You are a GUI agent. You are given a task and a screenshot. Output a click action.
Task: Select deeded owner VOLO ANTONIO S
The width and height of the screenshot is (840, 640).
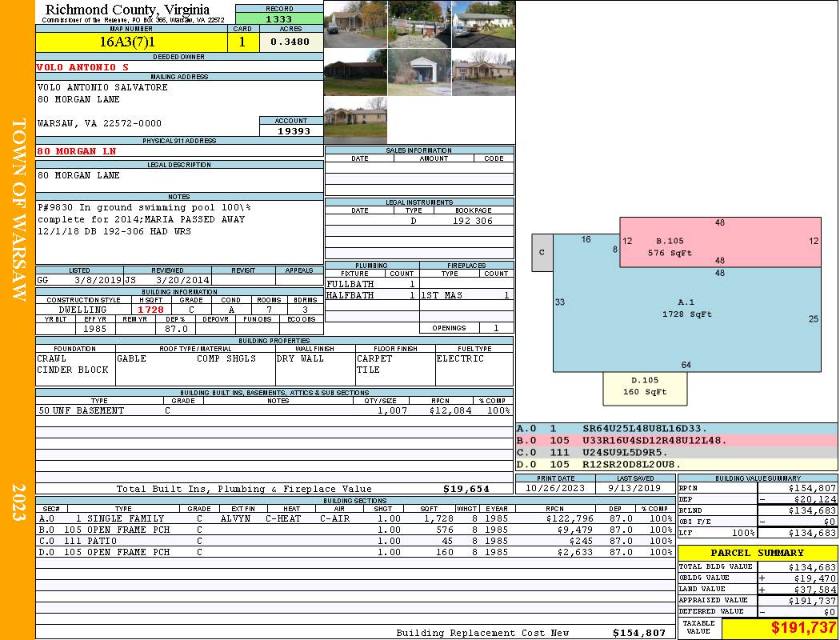click(x=82, y=67)
